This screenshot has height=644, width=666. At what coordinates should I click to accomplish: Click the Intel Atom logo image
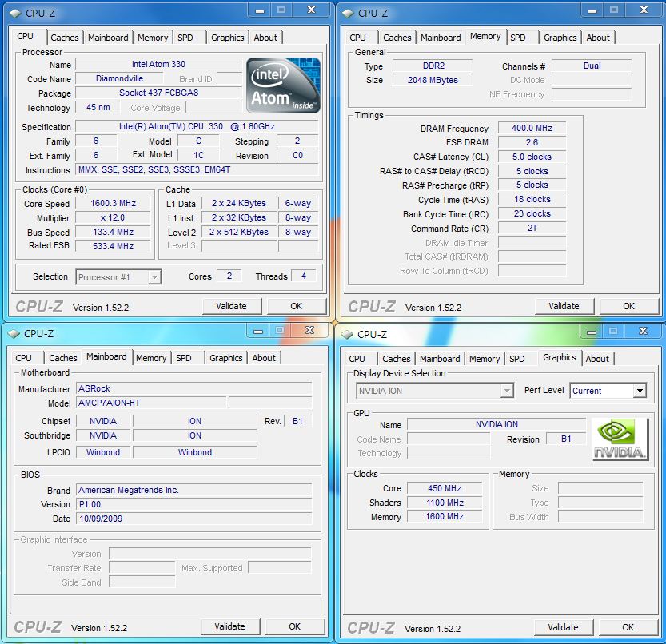[283, 85]
